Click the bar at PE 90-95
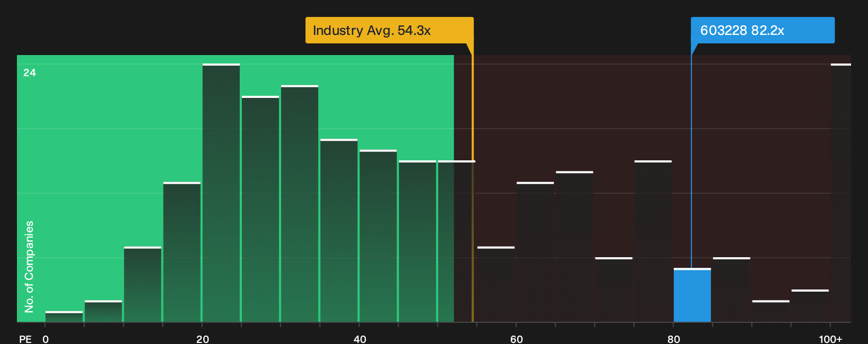 pyautogui.click(x=771, y=311)
